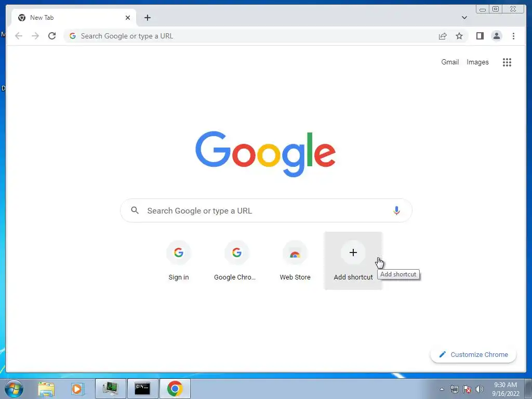532x399 pixels.
Task: Open the Sign in shortcut
Action: (x=179, y=261)
